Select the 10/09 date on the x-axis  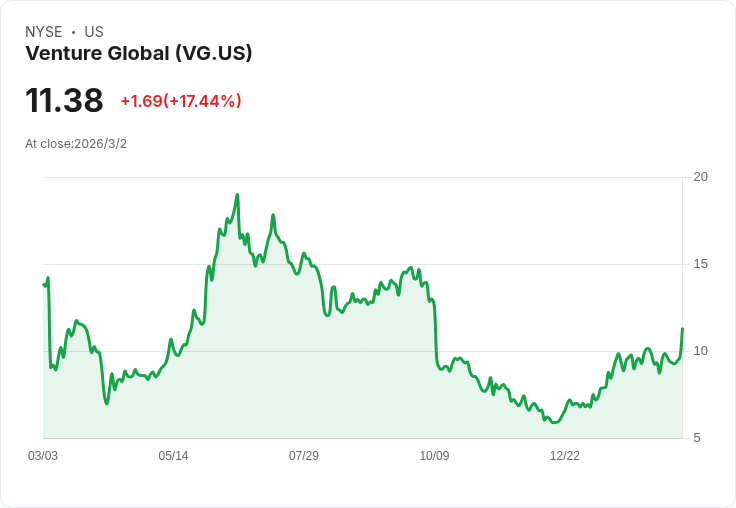tap(434, 455)
